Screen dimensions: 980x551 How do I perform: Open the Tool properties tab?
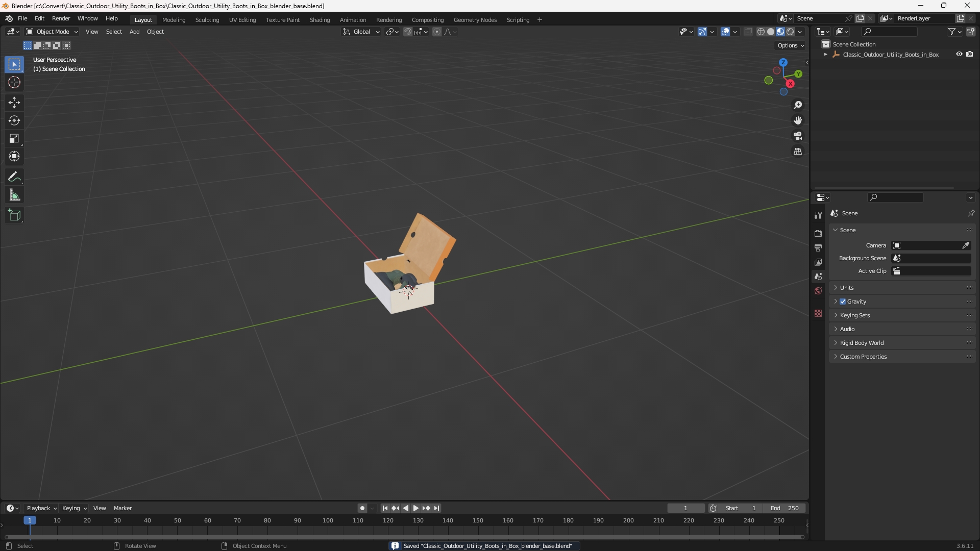pos(818,215)
